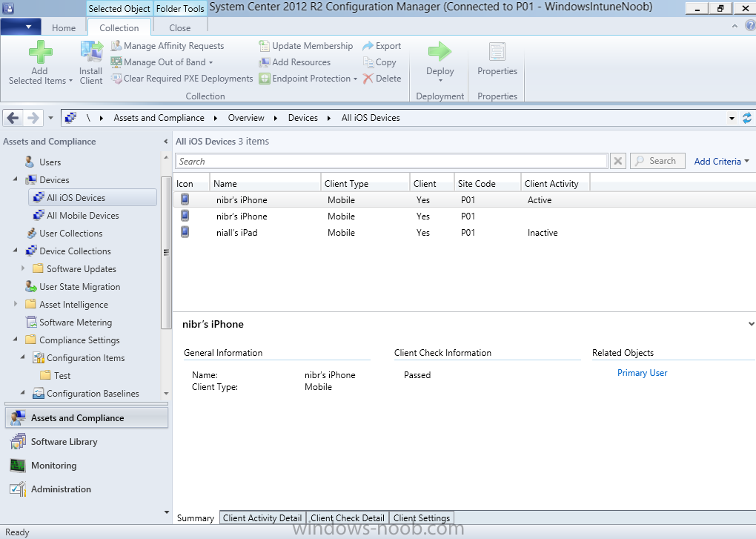This screenshot has width=756, height=539.
Task: Click Devices in the breadcrumb path
Action: point(303,118)
